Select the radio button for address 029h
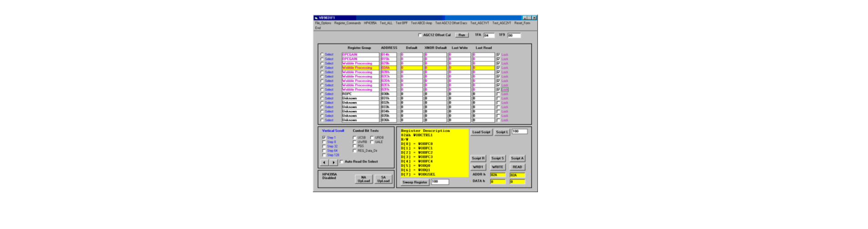This screenshot has width=868, height=229. (322, 63)
